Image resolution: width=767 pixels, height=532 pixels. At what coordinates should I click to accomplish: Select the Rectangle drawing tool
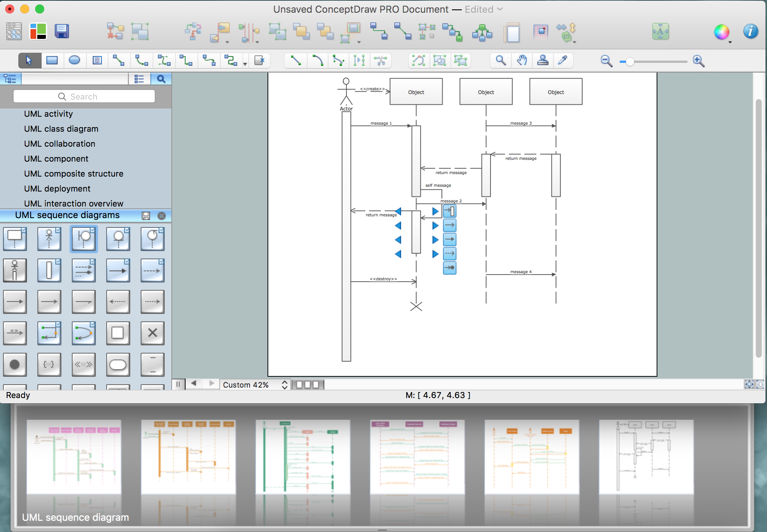coord(52,60)
